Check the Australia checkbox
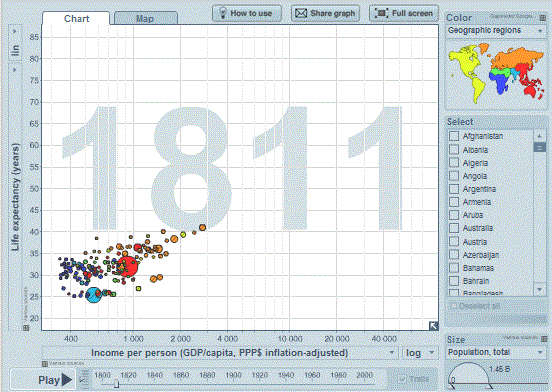552x392 pixels. click(x=454, y=228)
